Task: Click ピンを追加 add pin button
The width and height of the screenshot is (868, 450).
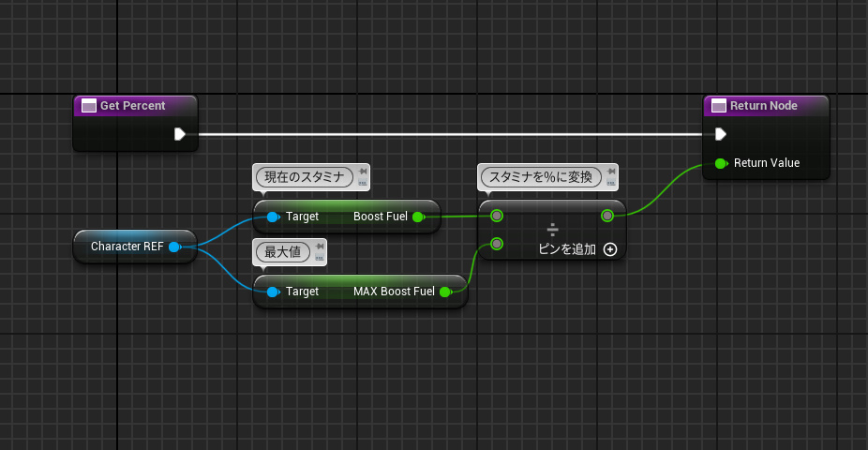Action: click(577, 249)
